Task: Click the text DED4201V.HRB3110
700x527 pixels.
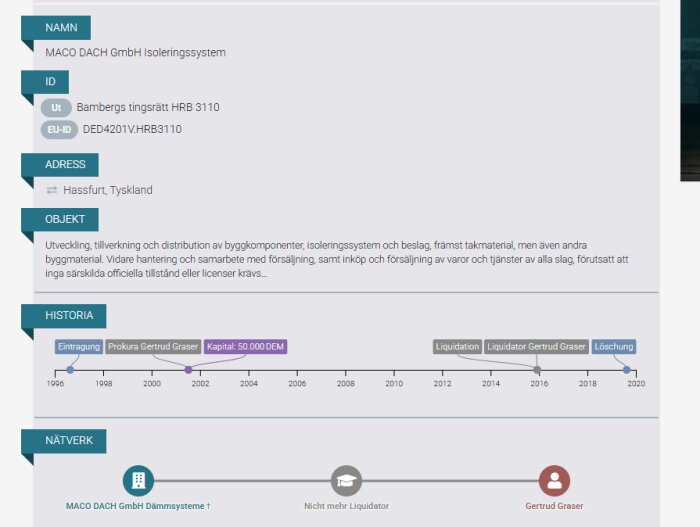Action: [x=132, y=130]
